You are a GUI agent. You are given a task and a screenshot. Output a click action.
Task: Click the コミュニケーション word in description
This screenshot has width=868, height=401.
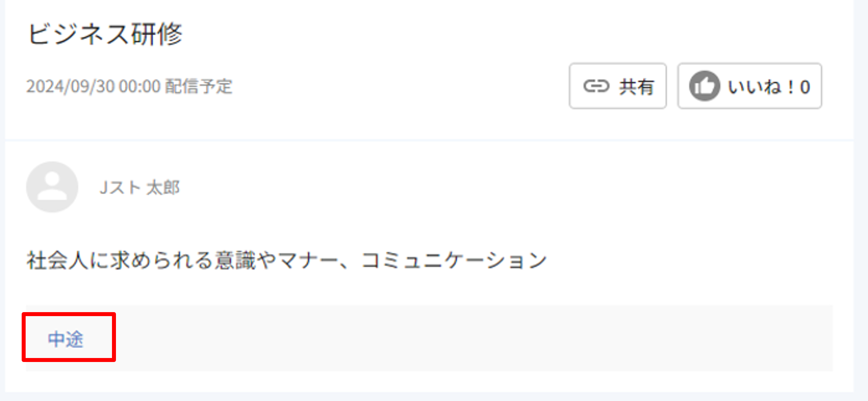[x=454, y=260]
